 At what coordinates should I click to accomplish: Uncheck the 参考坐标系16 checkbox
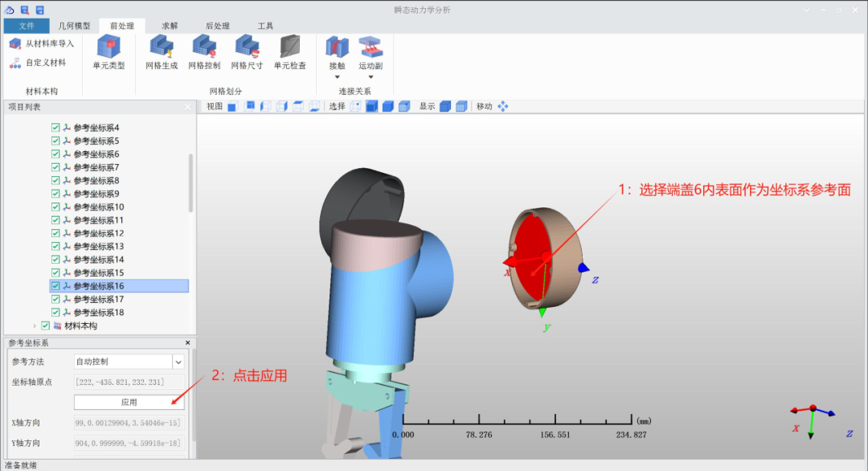[x=55, y=285]
